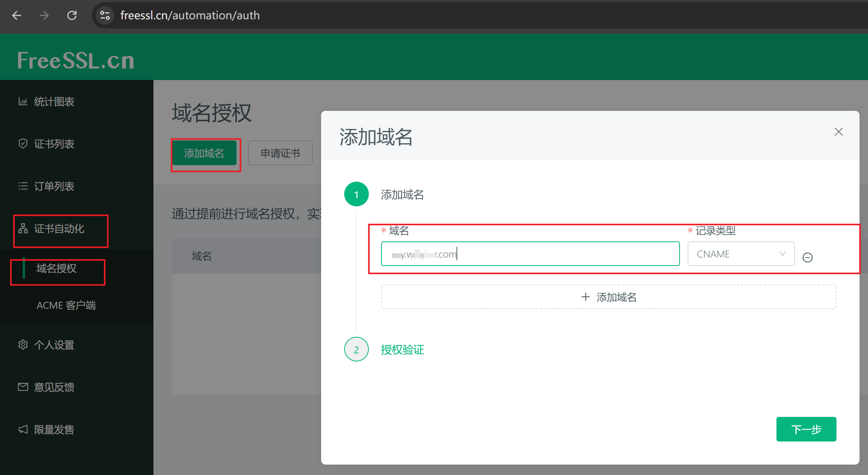The height and width of the screenshot is (475, 868).
Task: Open 域名授权 submenu item
Action: [57, 268]
